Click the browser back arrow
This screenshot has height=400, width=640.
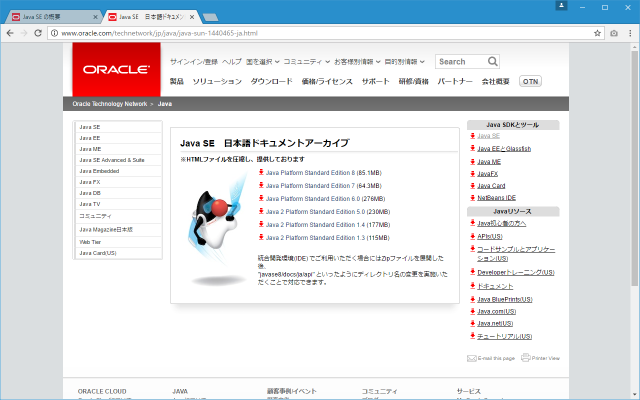pyautogui.click(x=10, y=33)
